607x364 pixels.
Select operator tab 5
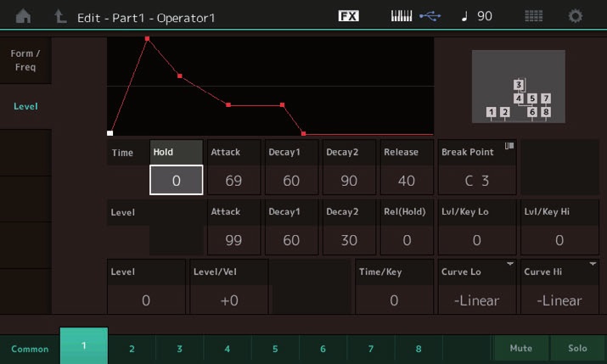[x=275, y=349]
